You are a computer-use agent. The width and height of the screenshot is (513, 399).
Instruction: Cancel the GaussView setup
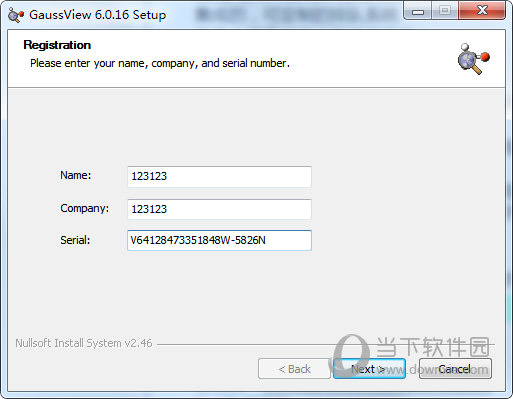point(455,369)
